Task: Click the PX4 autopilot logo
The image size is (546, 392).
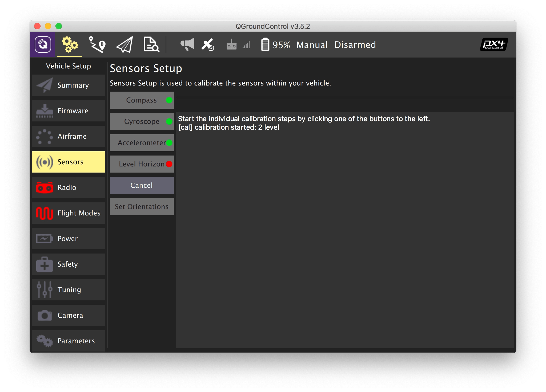Action: pyautogui.click(x=493, y=44)
